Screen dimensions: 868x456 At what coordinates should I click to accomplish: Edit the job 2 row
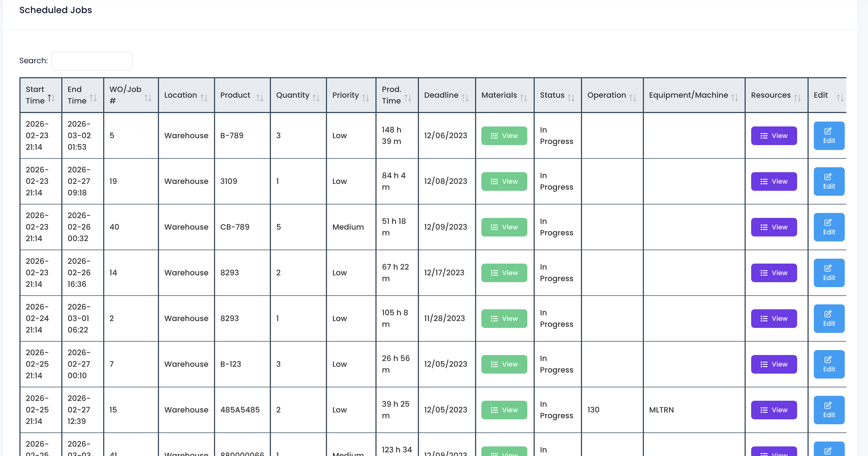[x=829, y=319]
